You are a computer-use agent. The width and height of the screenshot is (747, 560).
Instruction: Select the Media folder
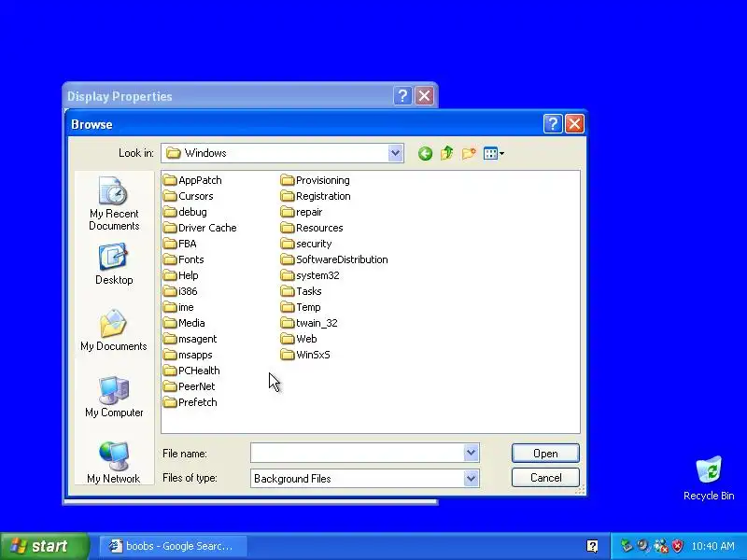click(184, 323)
